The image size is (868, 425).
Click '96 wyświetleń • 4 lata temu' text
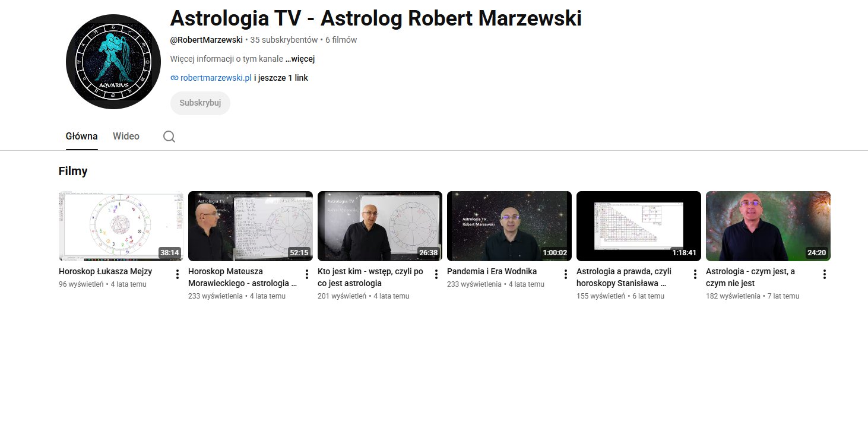tap(103, 284)
